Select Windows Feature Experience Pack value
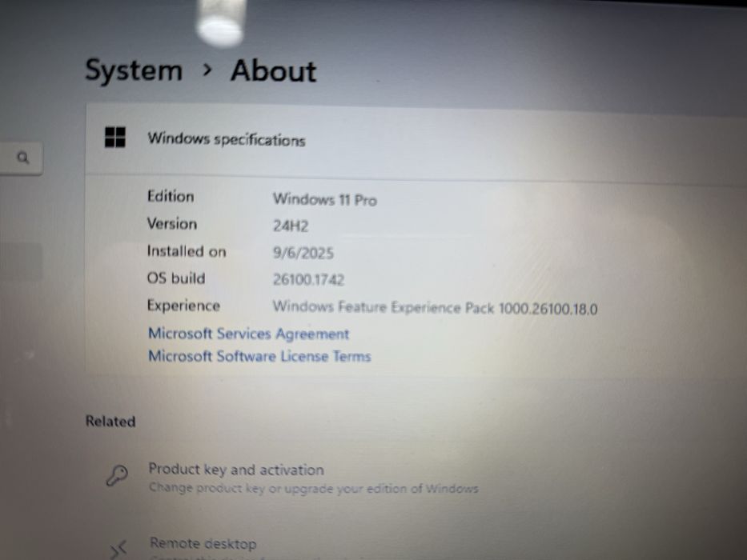Viewport: 747px width, 560px height. coord(435,308)
